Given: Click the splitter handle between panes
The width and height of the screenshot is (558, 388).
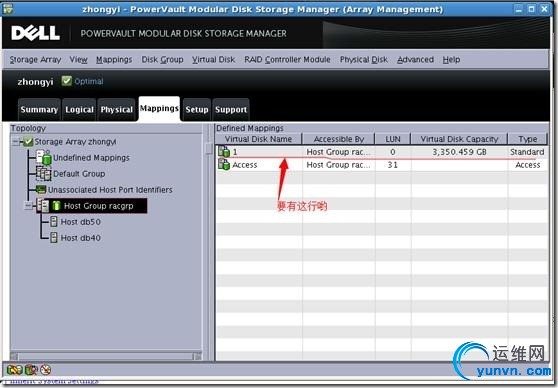Looking at the screenshot, I should [209, 148].
